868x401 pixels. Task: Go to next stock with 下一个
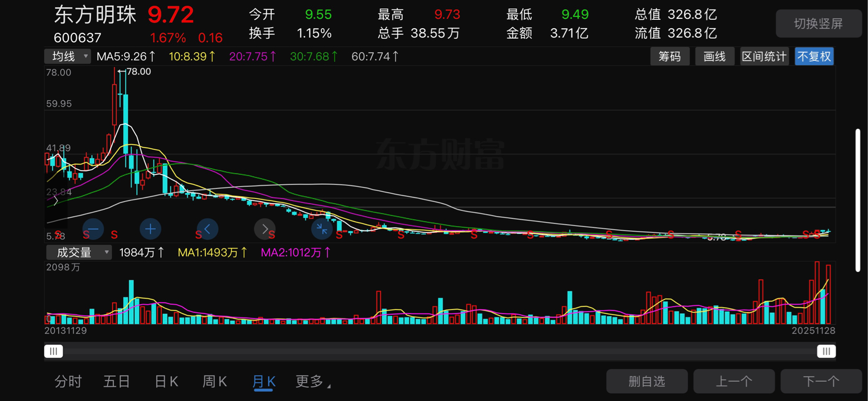click(x=821, y=381)
